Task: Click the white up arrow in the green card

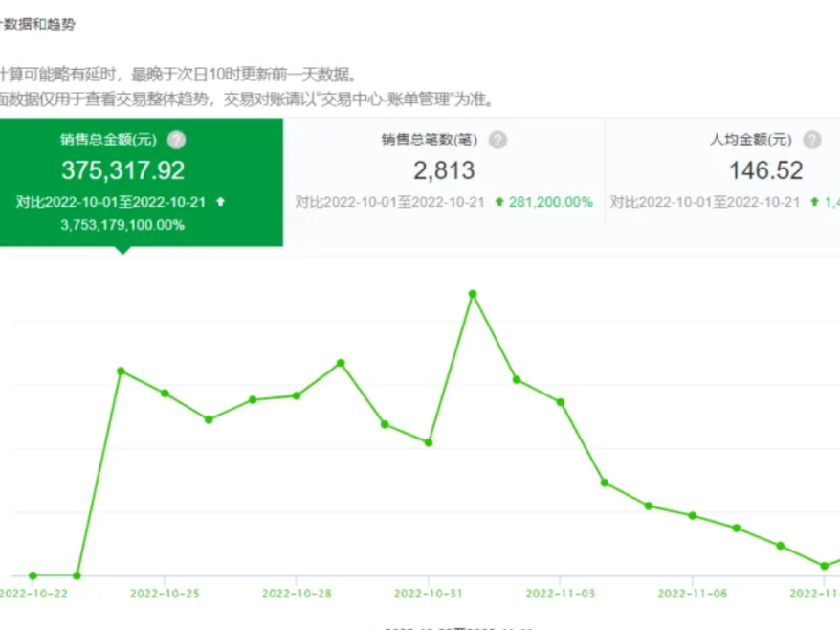Action: [221, 202]
